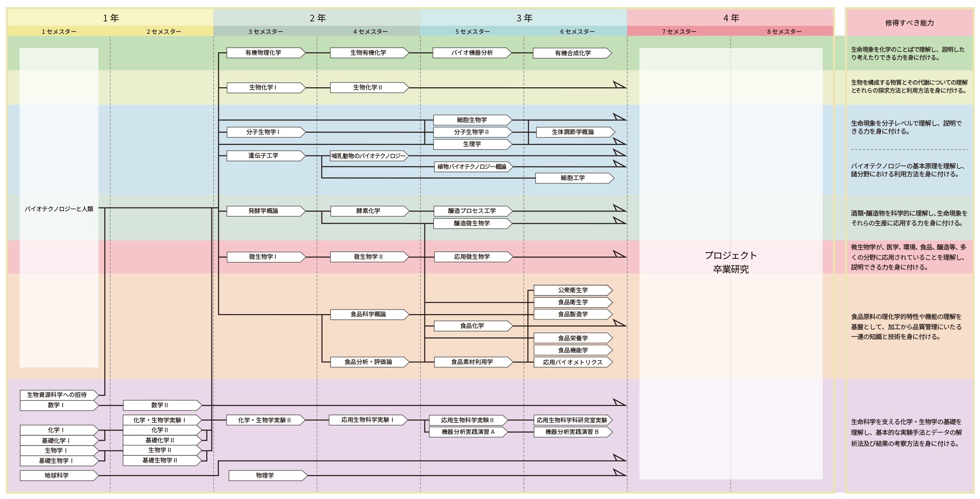Image resolution: width=980 pixels, height=499 pixels.
Task: Click the 地球科学 course box
Action: (57, 475)
